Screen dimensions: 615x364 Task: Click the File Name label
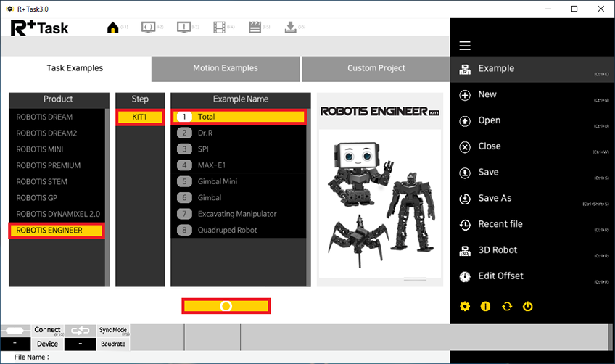[32, 357]
